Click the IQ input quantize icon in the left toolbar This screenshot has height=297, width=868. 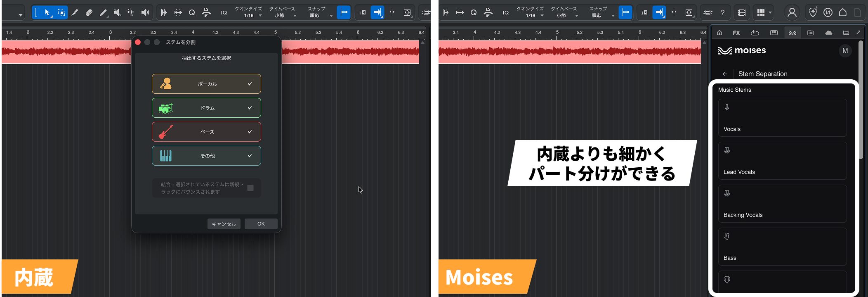(x=224, y=13)
